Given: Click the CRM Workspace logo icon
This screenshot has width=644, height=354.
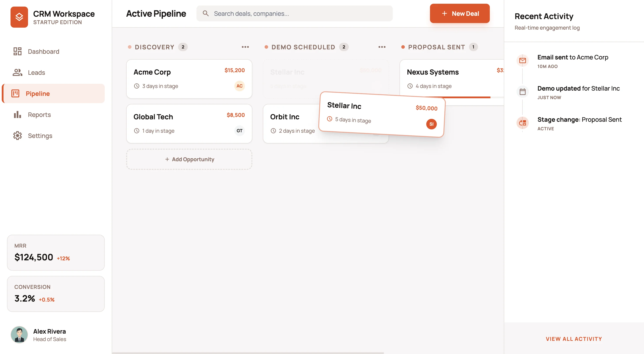Looking at the screenshot, I should click(19, 17).
